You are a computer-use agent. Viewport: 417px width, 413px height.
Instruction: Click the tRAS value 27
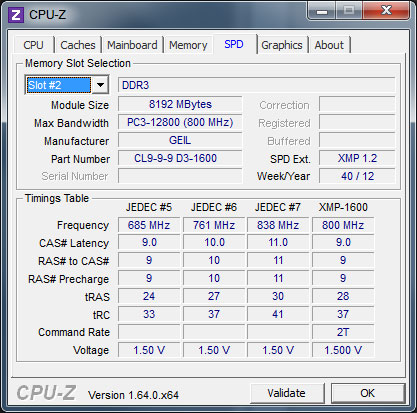click(x=214, y=296)
